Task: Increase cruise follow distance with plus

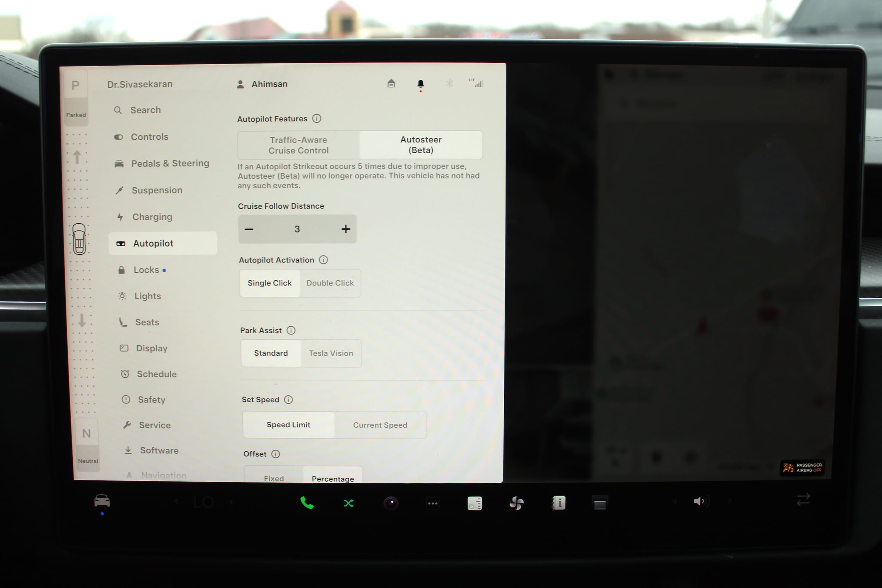Action: coord(345,229)
